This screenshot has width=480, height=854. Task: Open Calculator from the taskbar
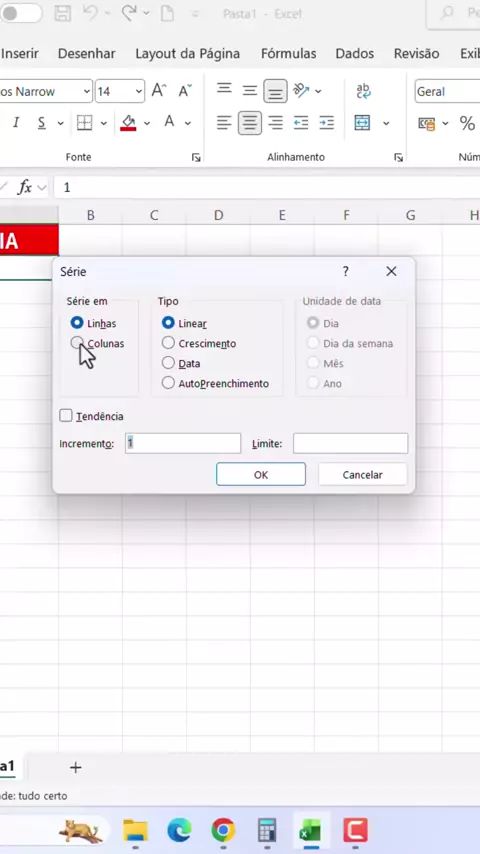(x=267, y=831)
